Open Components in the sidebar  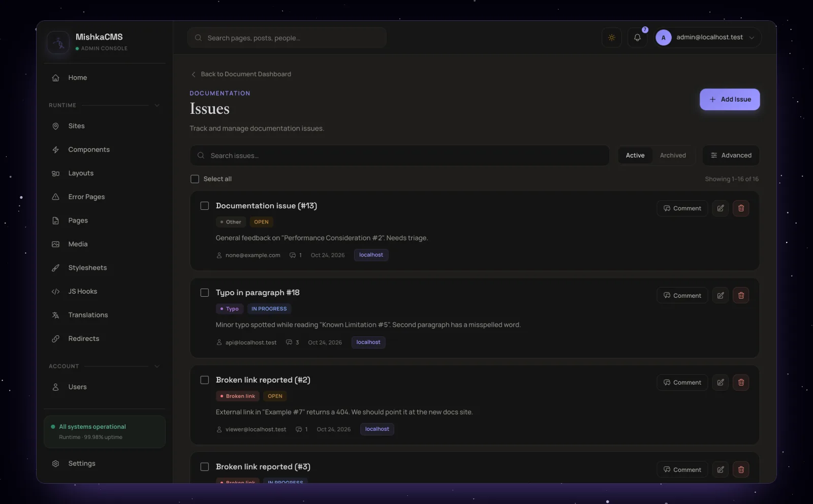click(x=105, y=149)
